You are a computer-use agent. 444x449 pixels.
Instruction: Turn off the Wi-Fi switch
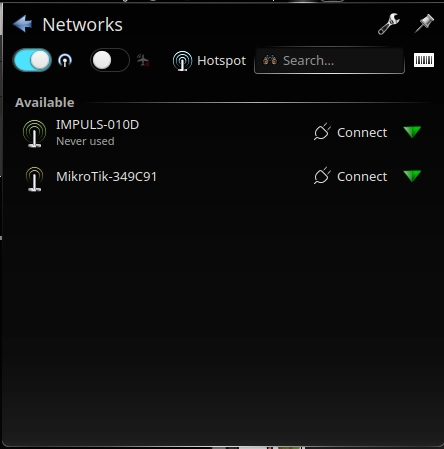[32, 60]
